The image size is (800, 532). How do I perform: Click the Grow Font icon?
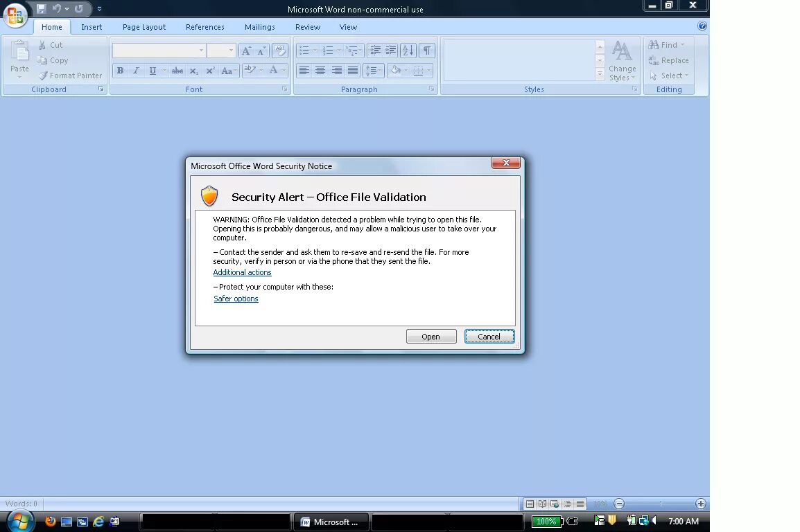[x=246, y=51]
